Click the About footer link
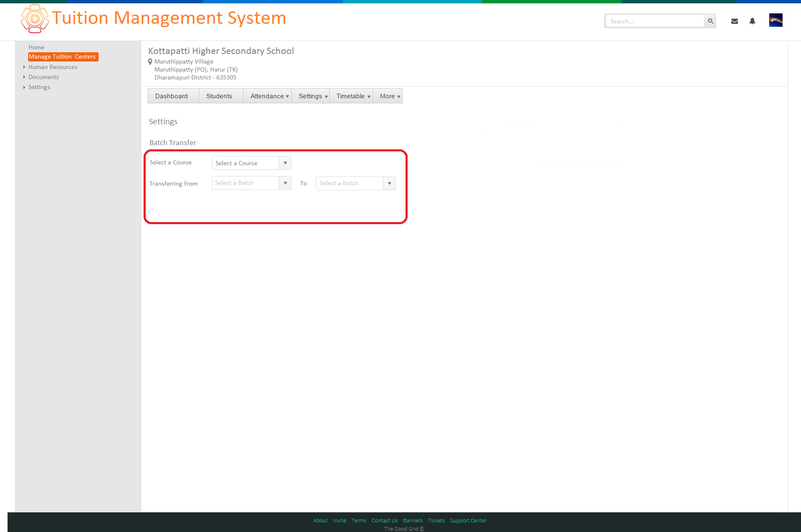 click(x=320, y=520)
